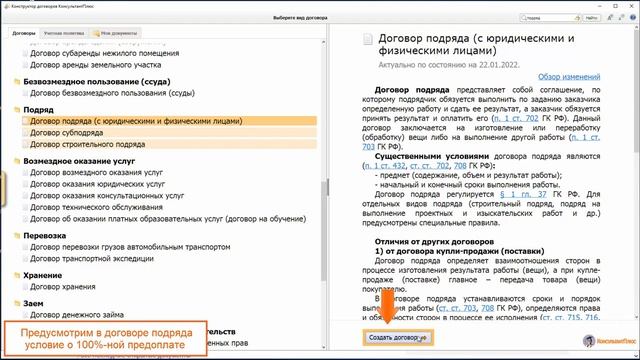Click the search input field
This screenshot has width=640, height=360.
click(550, 18)
